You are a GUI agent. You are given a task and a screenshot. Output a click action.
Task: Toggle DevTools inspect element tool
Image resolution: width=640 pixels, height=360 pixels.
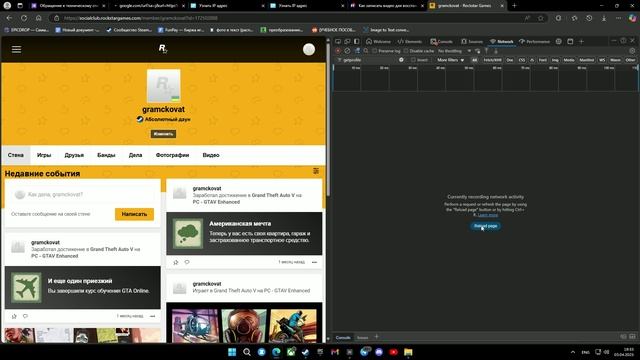[x=338, y=41]
